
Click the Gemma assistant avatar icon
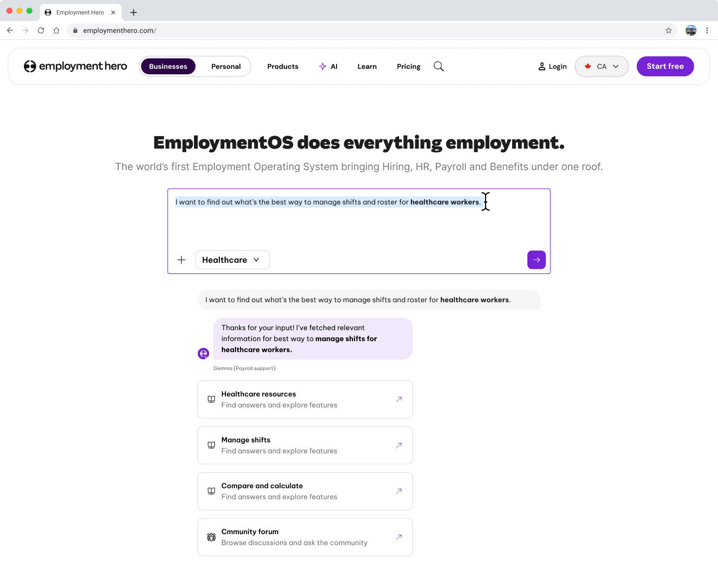[203, 354]
